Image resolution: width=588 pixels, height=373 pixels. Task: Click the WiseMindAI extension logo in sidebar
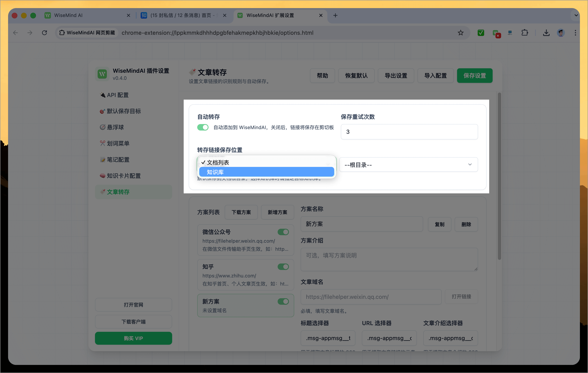pos(102,74)
